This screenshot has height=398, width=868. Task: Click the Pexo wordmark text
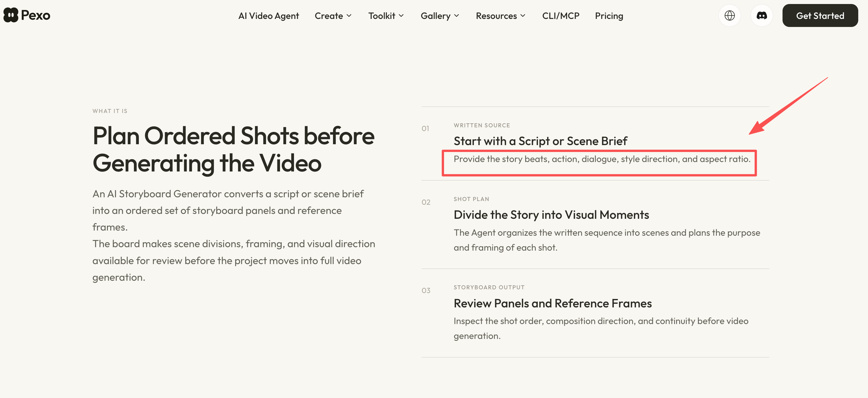click(35, 15)
